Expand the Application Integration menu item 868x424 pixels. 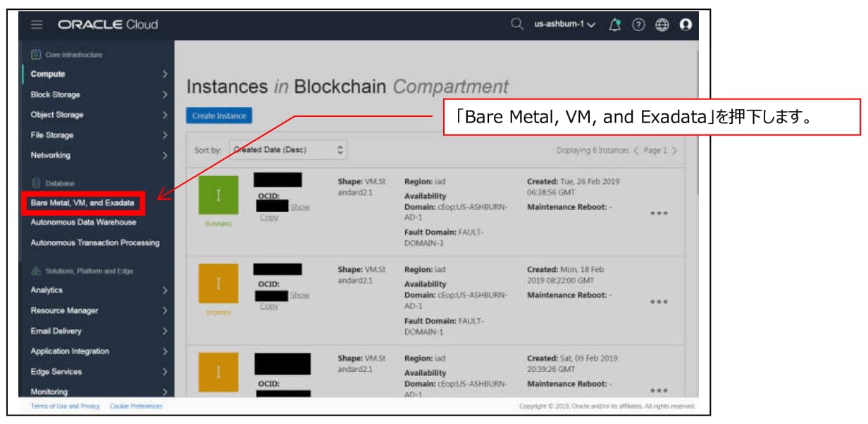(x=98, y=351)
